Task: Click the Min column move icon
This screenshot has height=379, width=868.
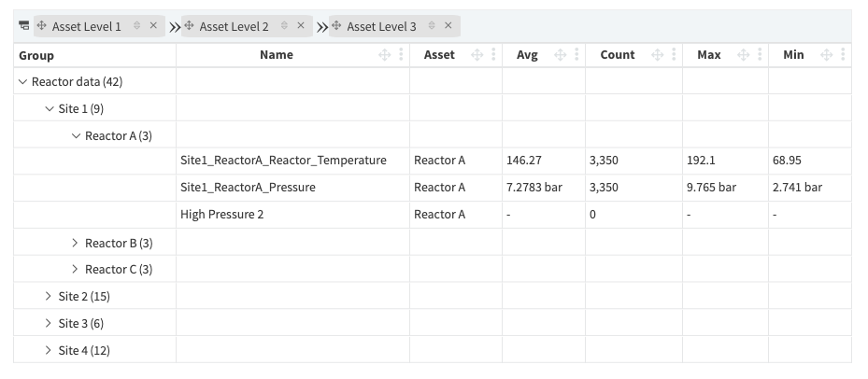Action: click(x=827, y=55)
